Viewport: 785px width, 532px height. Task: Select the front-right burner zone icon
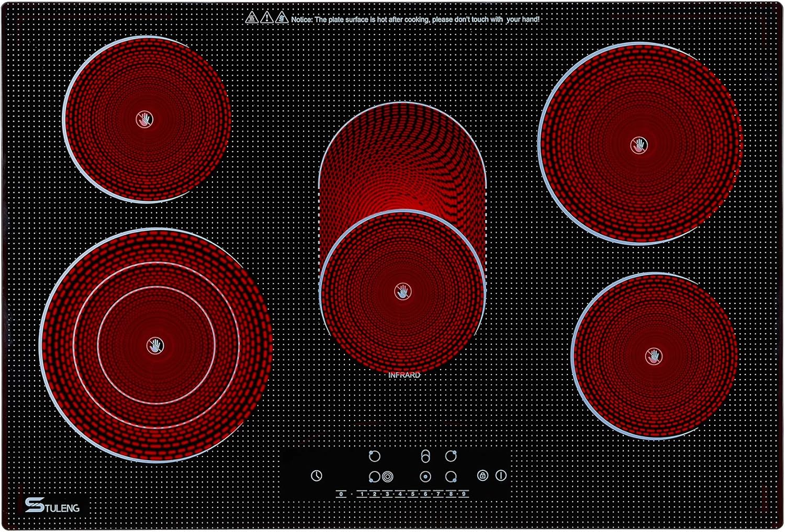point(451,477)
